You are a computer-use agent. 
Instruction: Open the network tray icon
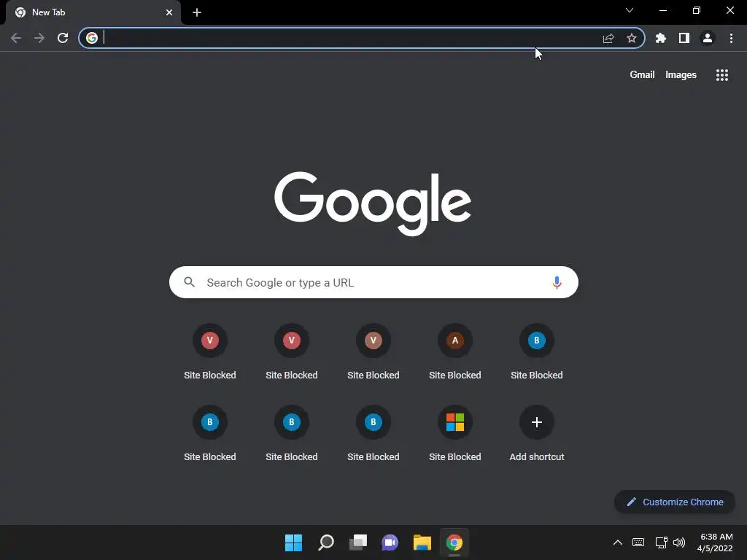661,542
